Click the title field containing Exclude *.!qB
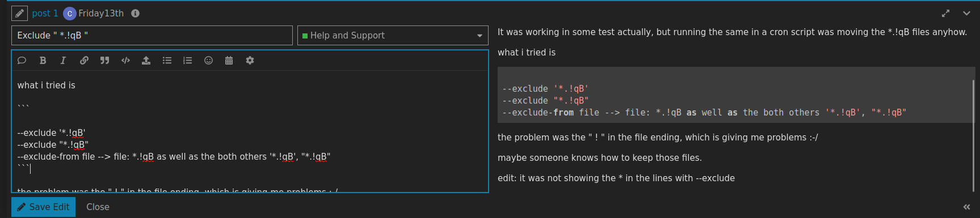Viewport: 980px width, 218px height. (152, 36)
